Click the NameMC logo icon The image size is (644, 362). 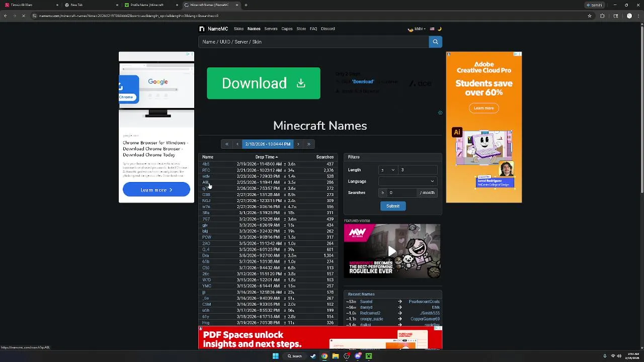[202, 29]
